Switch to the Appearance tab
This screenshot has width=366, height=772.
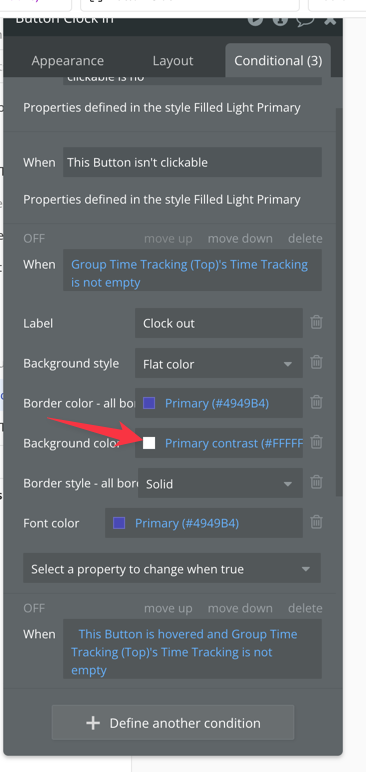(x=68, y=61)
